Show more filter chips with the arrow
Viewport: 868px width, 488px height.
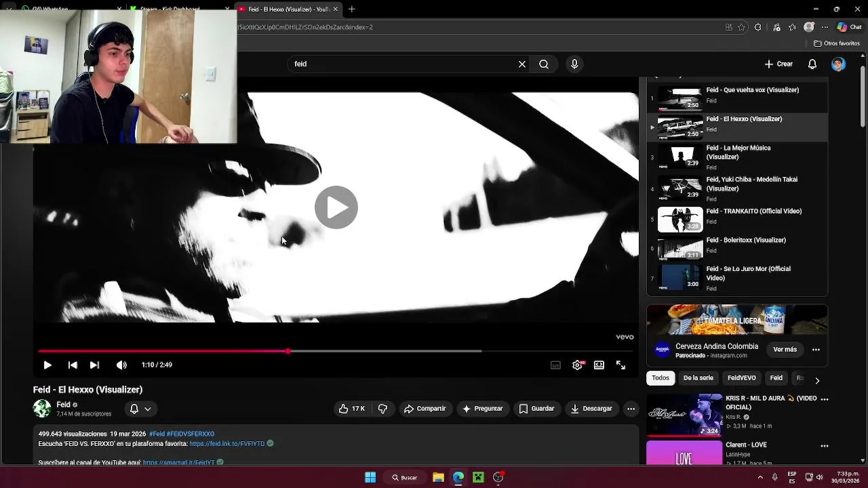point(817,380)
